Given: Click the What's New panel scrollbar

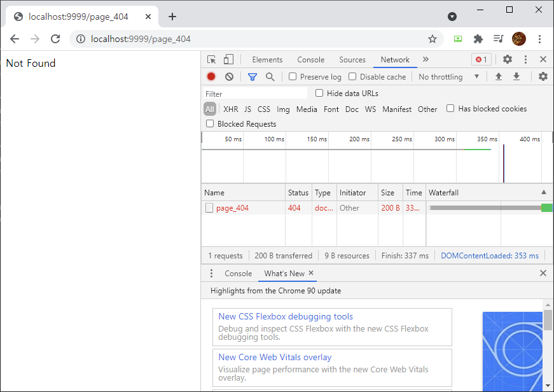Looking at the screenshot, I should point(548,320).
